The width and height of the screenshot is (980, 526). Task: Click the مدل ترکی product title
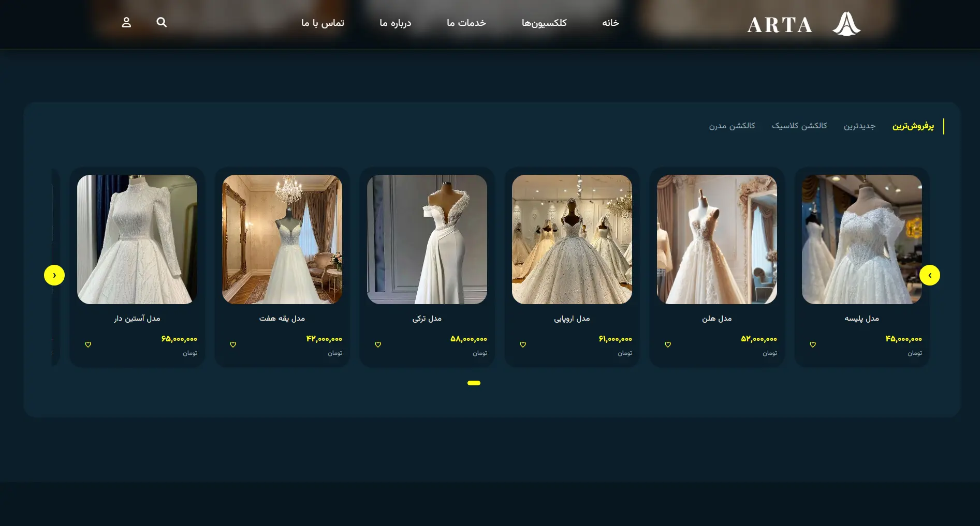pos(427,319)
